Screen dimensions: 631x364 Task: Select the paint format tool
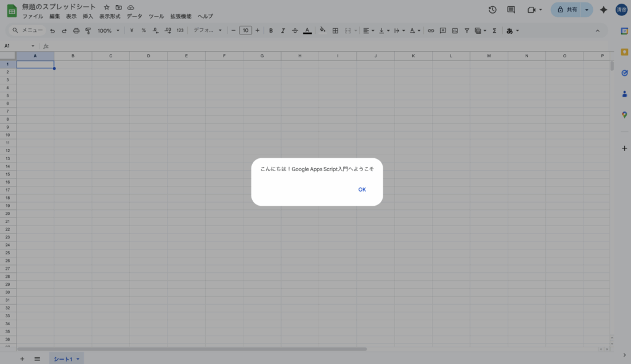[88, 31]
